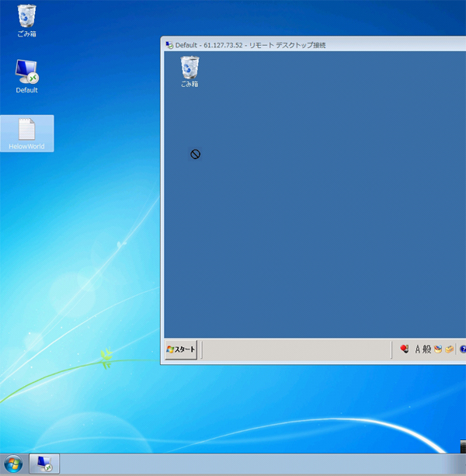
Task: Click the Remote Desktop window title bar icon
Action: (169, 45)
